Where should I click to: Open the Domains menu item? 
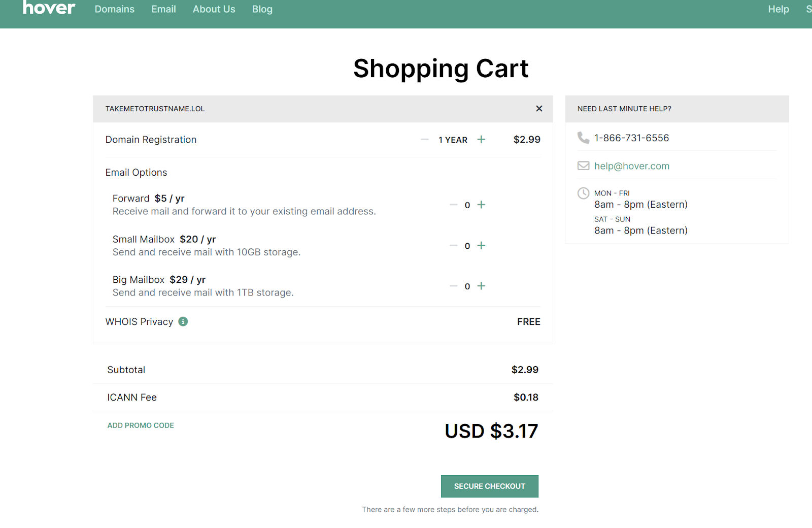(x=114, y=9)
